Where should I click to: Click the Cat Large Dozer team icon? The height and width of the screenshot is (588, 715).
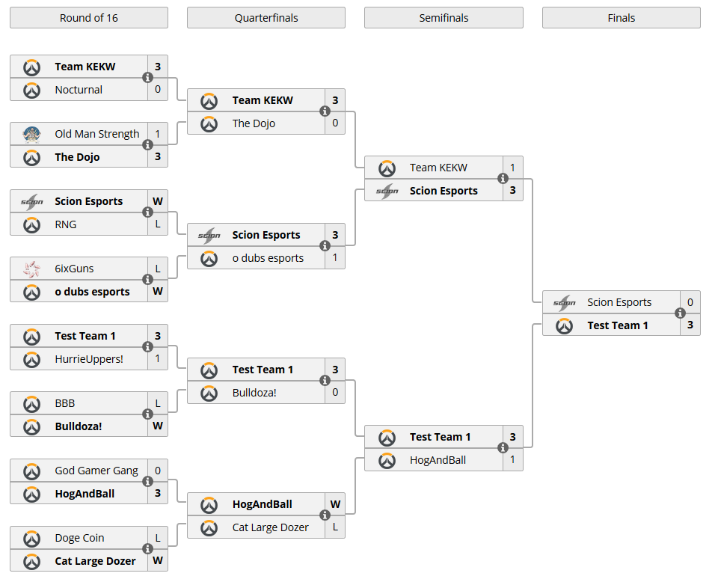click(x=30, y=560)
